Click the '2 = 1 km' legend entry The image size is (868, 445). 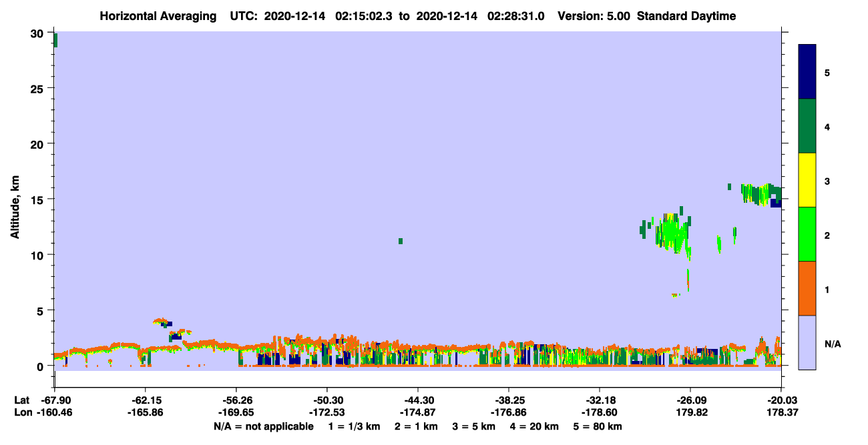pyautogui.click(x=416, y=426)
